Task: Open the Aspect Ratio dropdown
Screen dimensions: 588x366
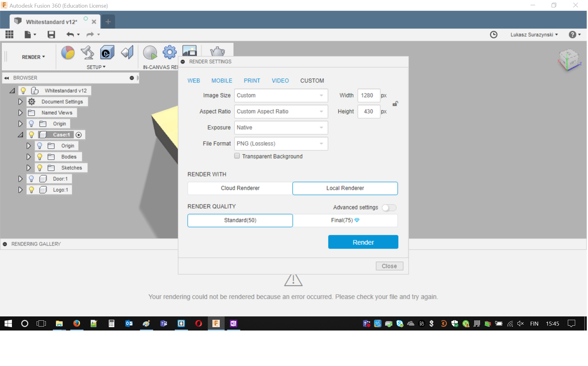Action: point(281,112)
